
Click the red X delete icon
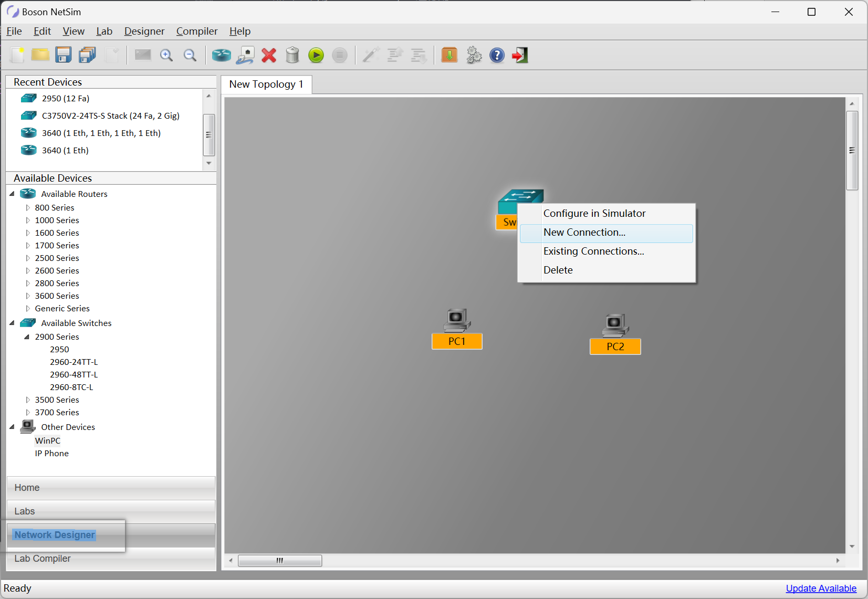click(x=269, y=55)
